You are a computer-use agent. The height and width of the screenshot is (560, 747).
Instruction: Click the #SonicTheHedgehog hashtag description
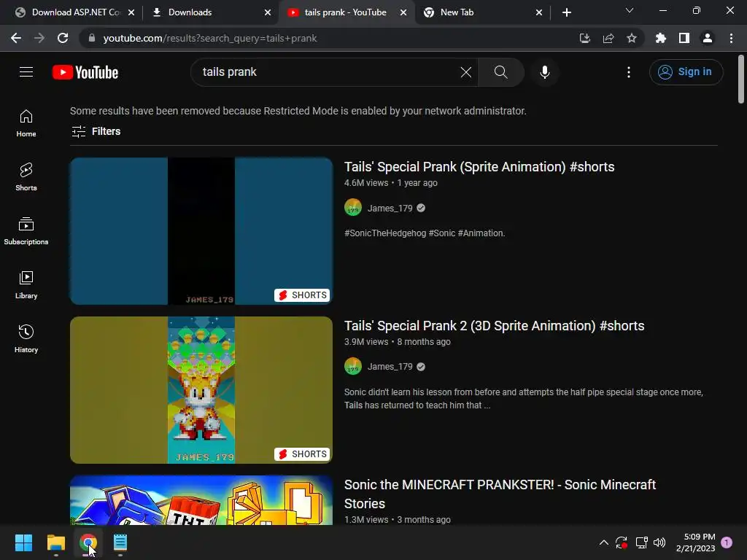coord(425,233)
